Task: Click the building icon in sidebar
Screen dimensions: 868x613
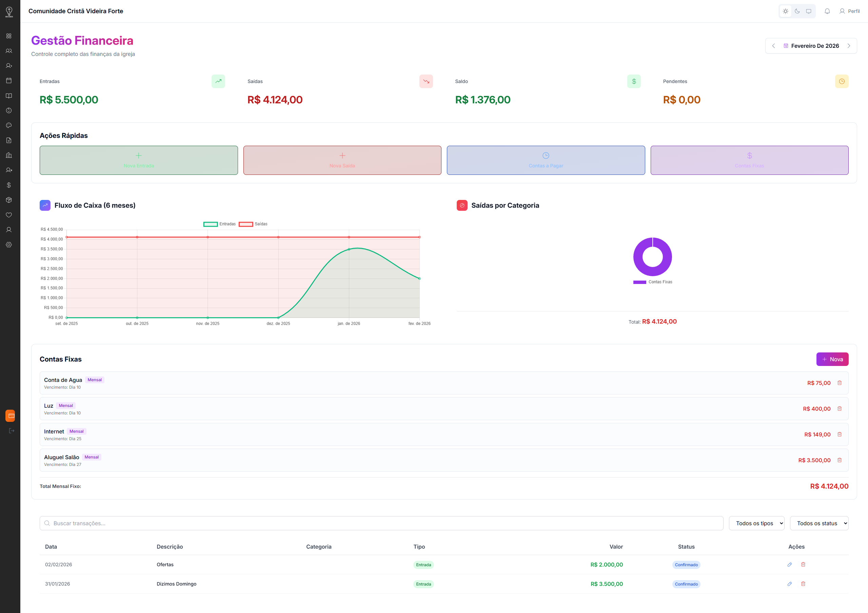Action: pyautogui.click(x=9, y=155)
